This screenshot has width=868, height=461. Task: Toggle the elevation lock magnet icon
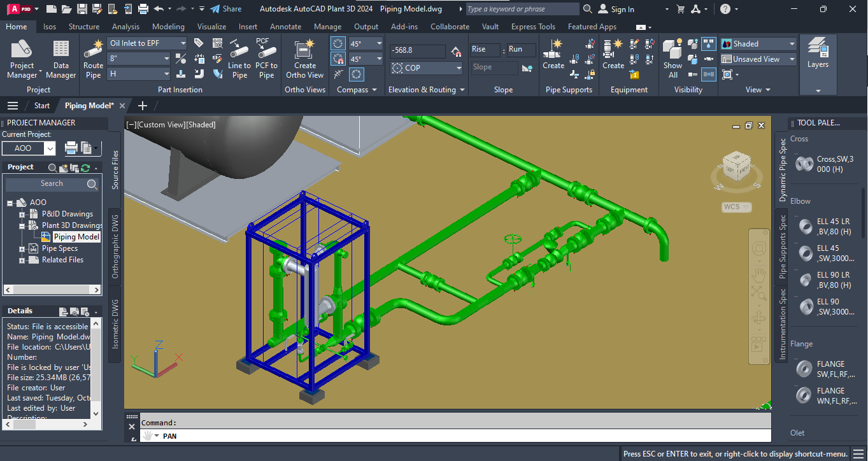455,52
